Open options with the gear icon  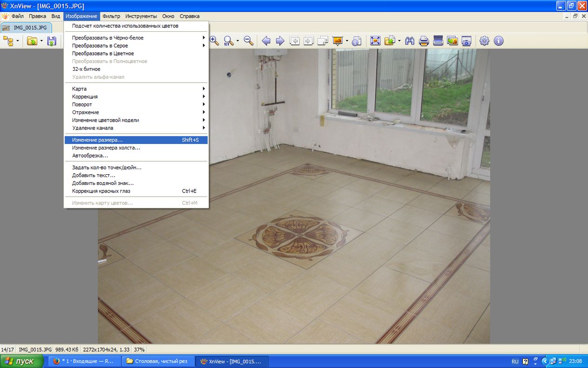(484, 41)
